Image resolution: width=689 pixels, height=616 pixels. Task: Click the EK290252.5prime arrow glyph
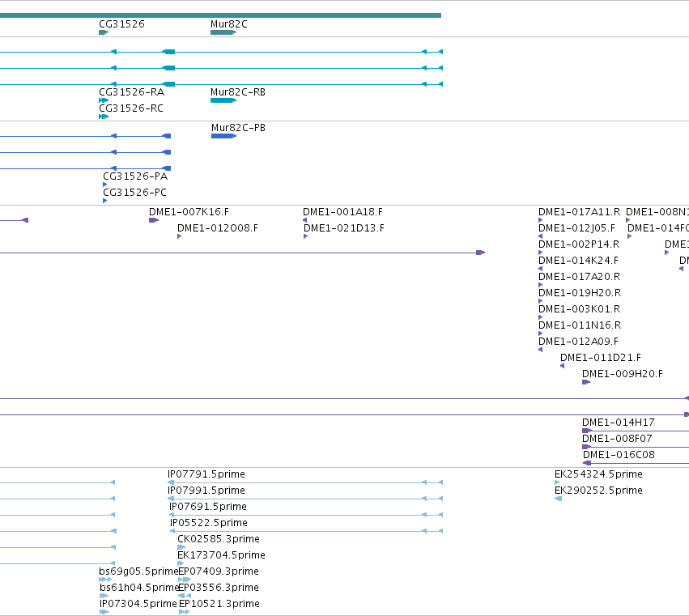(x=559, y=499)
